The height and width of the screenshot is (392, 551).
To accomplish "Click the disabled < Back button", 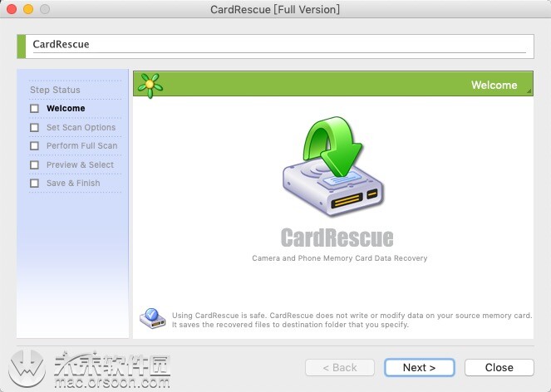I will [x=340, y=367].
